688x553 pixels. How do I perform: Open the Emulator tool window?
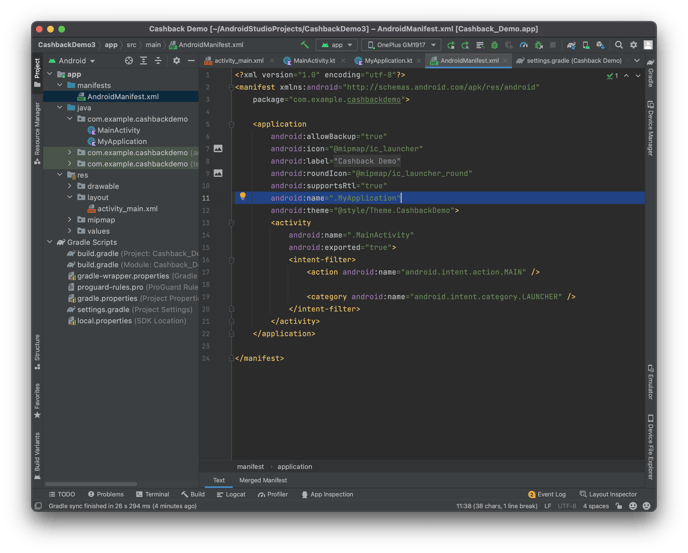[650, 382]
